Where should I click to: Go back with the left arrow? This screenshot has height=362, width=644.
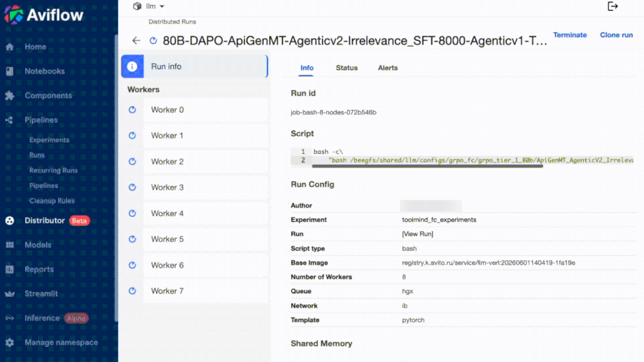[137, 41]
